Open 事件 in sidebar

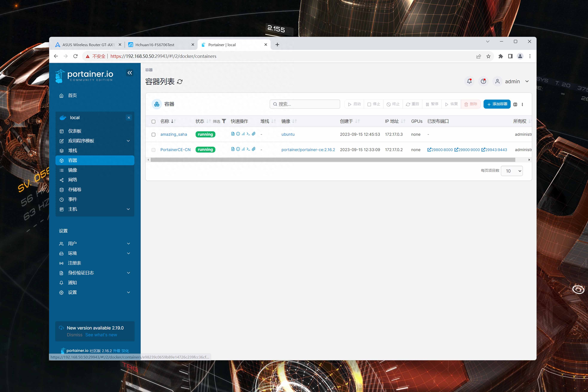click(x=95, y=199)
